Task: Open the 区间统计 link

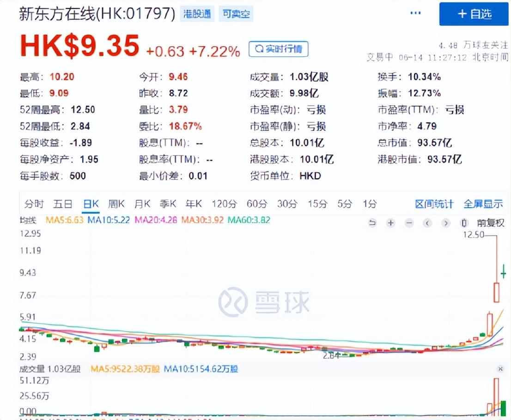Action: (x=434, y=204)
